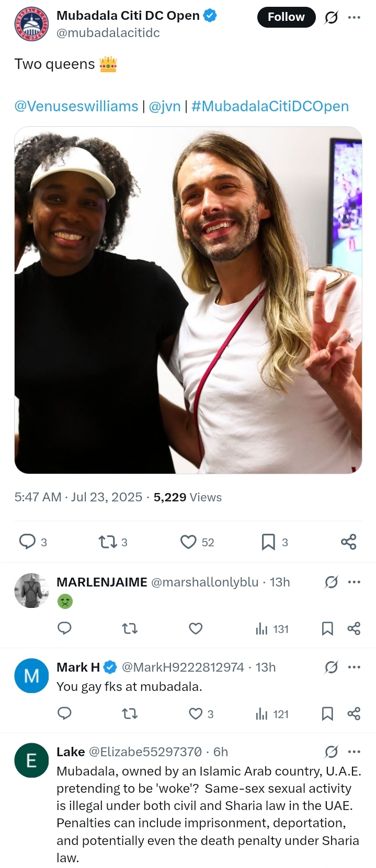Share MARLENJAIME's reply
The width and height of the screenshot is (376, 868).
point(354,628)
